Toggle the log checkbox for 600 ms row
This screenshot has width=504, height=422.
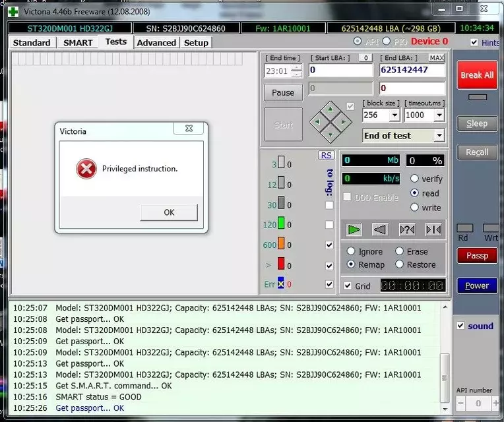click(x=329, y=245)
